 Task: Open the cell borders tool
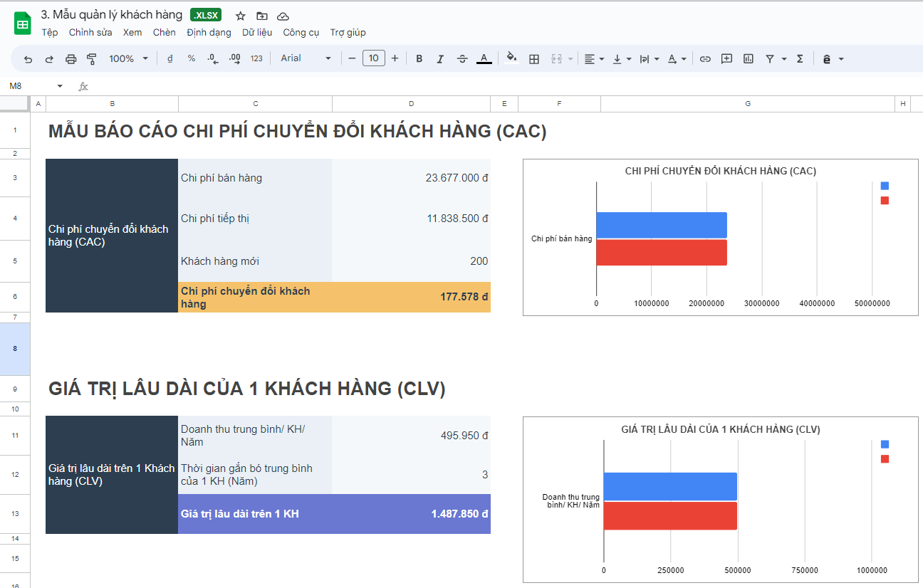pyautogui.click(x=534, y=58)
